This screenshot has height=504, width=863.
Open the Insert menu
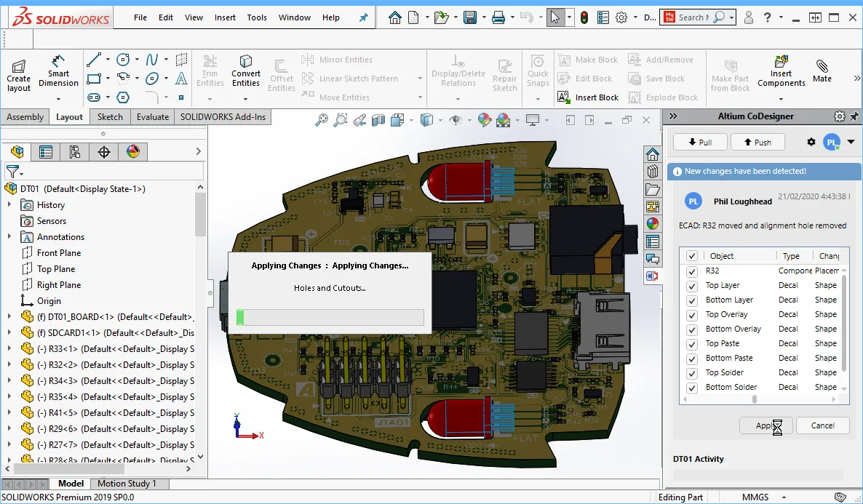[x=225, y=17]
